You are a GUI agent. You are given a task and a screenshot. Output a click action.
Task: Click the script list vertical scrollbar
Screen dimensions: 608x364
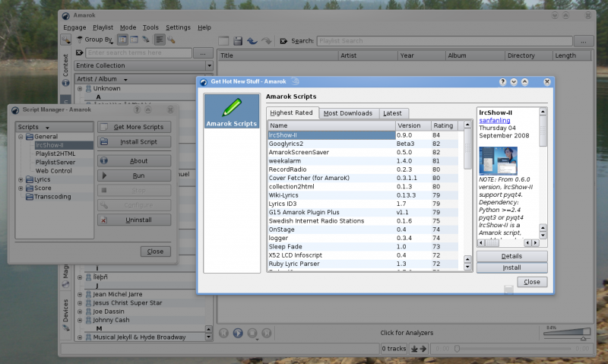point(467,196)
